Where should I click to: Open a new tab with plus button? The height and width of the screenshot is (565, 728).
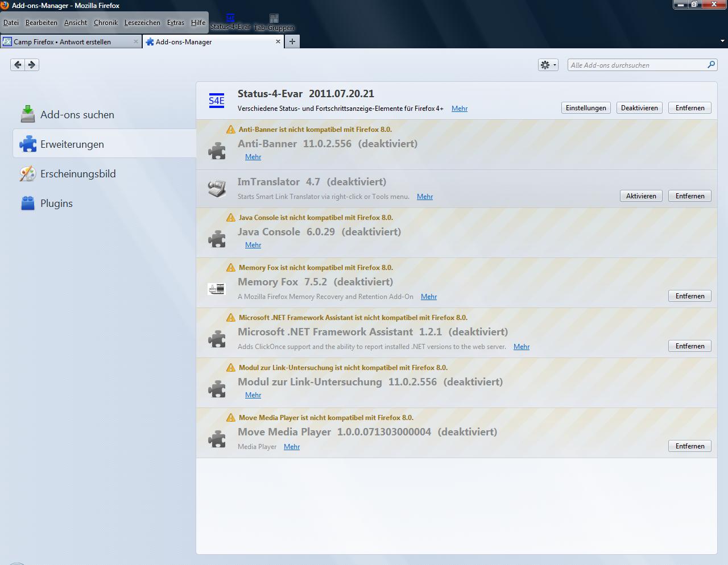[x=292, y=41]
